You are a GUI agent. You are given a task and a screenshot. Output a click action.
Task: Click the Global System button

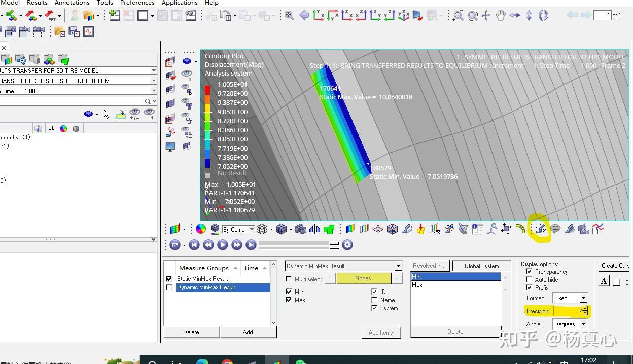point(481,266)
